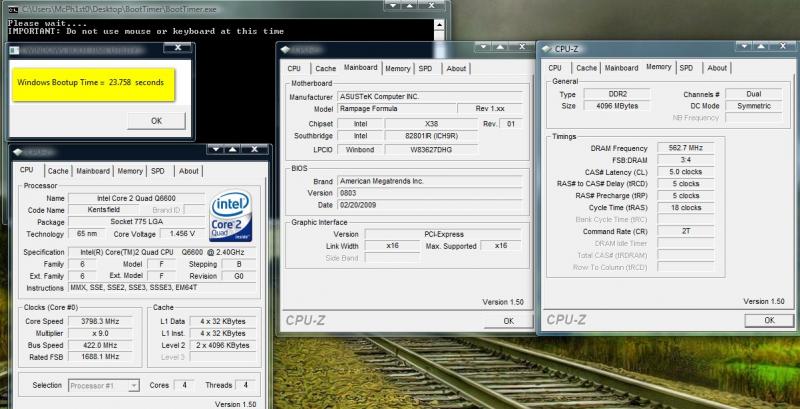Click the Graphic Interface Version PCI-Express

point(443,234)
